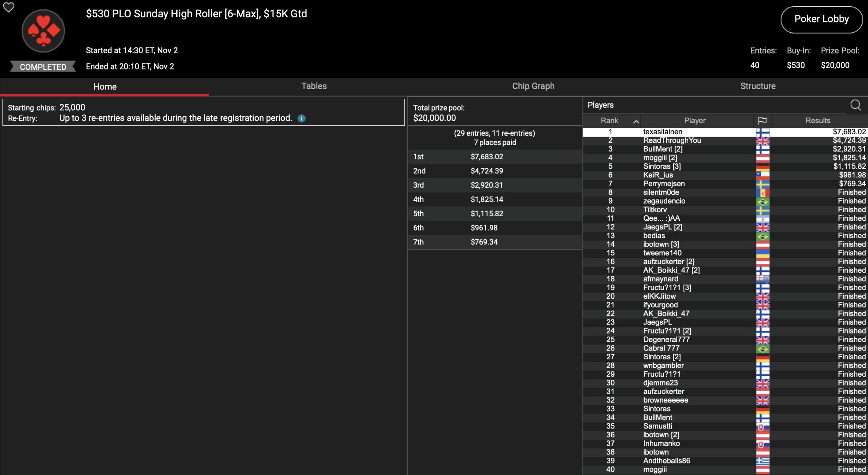The image size is (868, 475).
Task: Sort players by Player column header
Action: pos(694,121)
